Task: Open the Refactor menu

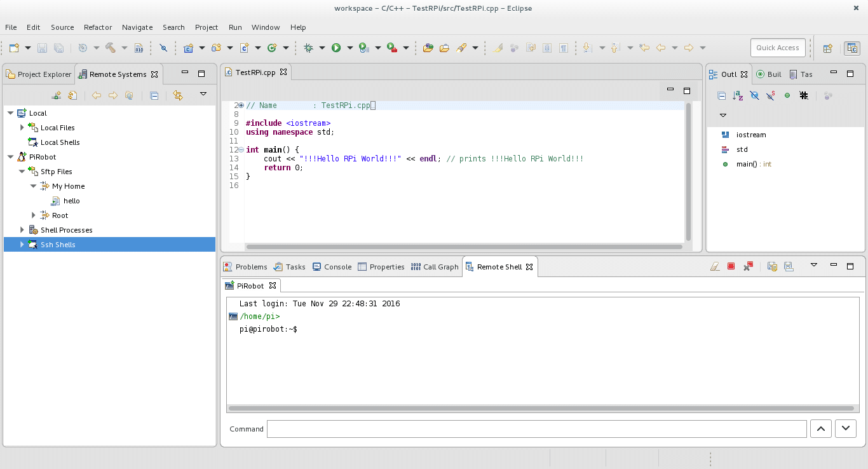Action: [98, 27]
